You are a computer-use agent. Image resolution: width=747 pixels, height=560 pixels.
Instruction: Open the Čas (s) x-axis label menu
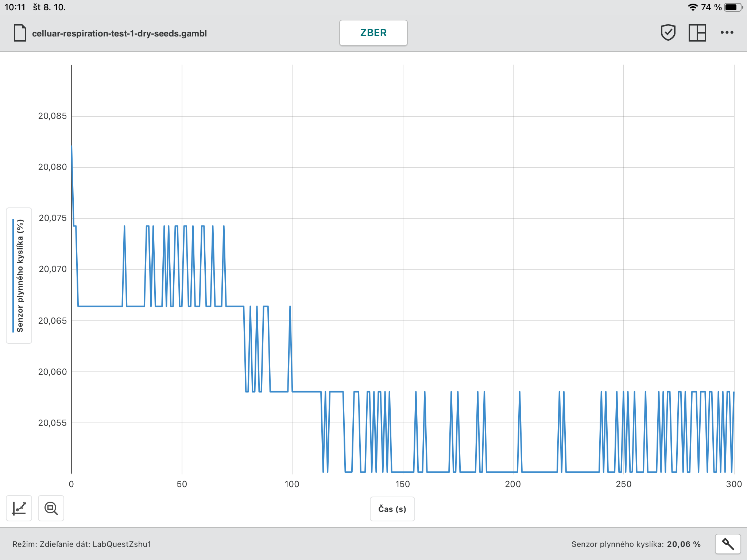[392, 509]
